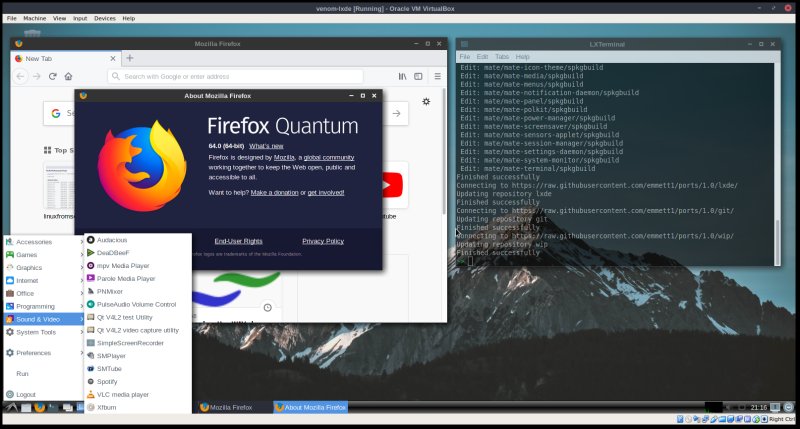
Task: Launch VLC media player
Action: [138, 395]
